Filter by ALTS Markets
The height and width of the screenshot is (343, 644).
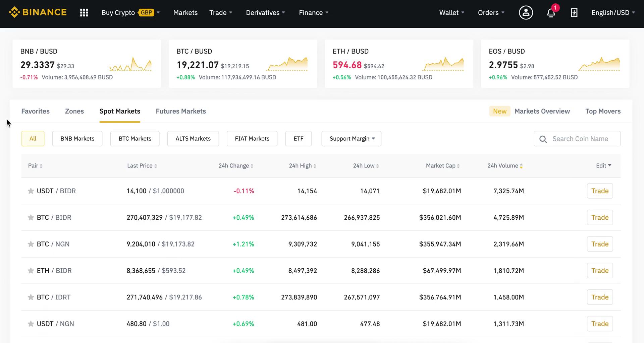193,139
